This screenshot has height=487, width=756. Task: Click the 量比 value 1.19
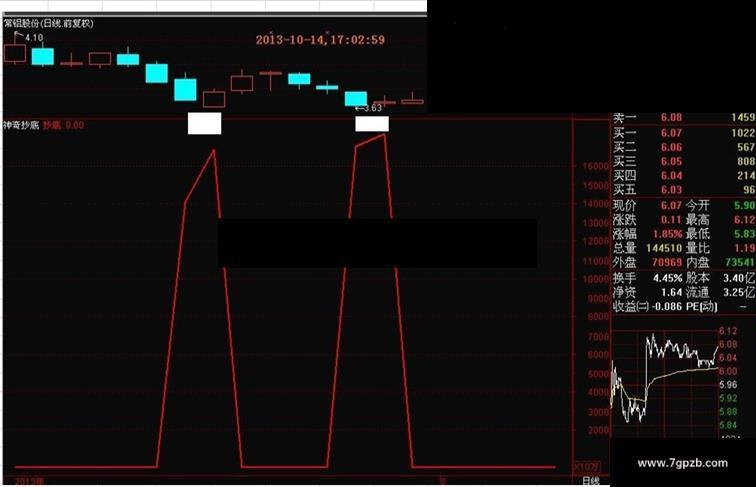[x=744, y=248]
